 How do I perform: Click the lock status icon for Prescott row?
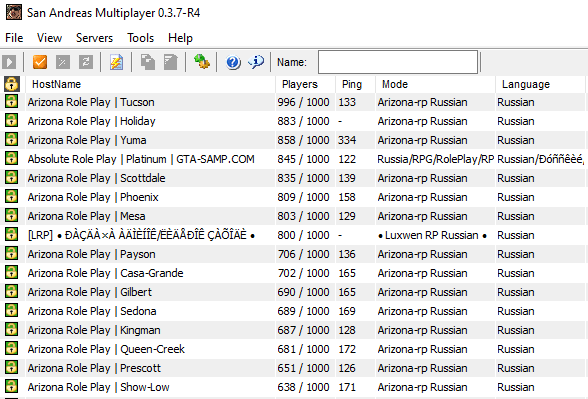12,367
